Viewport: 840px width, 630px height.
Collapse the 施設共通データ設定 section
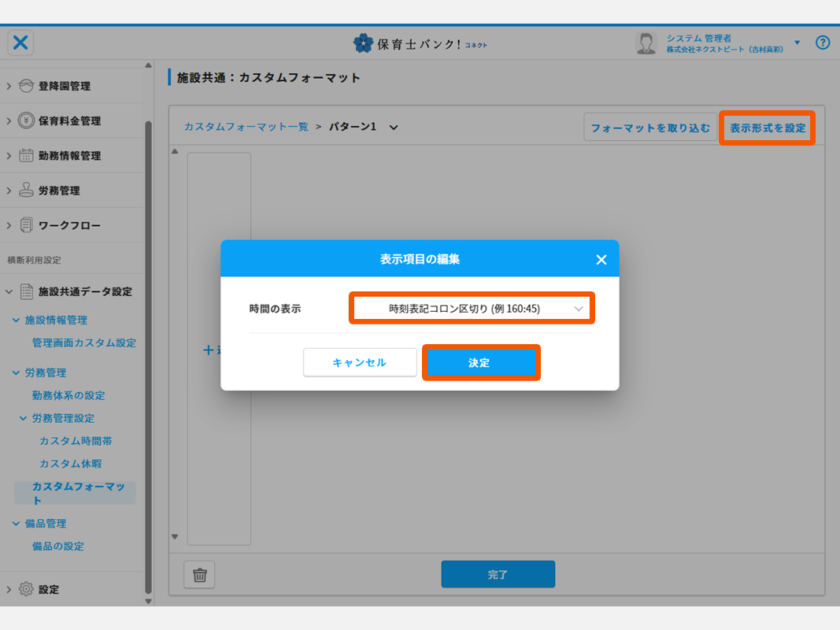[x=9, y=291]
